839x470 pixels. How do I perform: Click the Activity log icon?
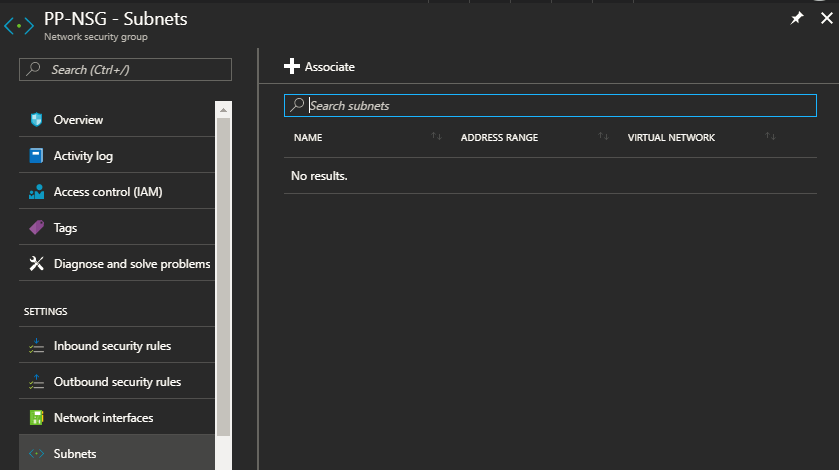click(36, 156)
